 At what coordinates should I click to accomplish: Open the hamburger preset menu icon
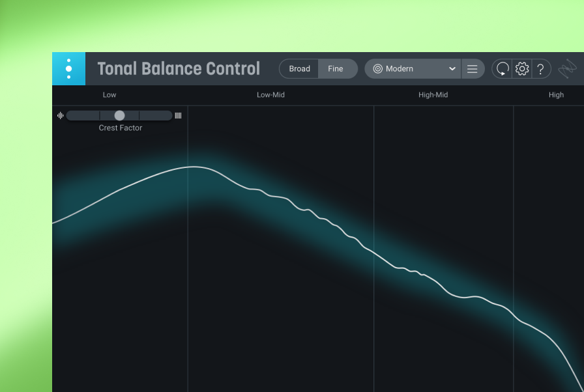[473, 69]
